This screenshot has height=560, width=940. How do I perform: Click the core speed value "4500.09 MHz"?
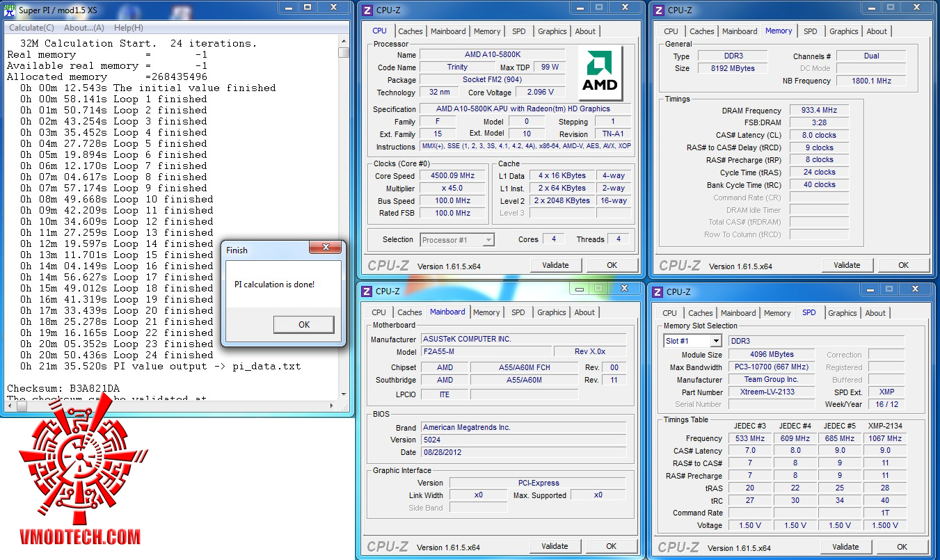[453, 176]
